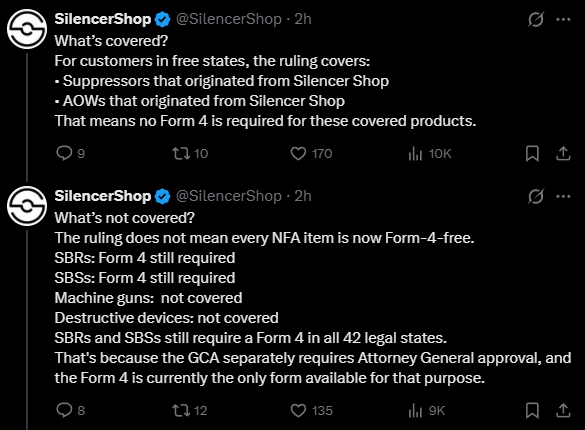Image resolution: width=585 pixels, height=430 pixels.
Task: Open SilencerShop avatar on first tweet
Action: pyautogui.click(x=27, y=29)
